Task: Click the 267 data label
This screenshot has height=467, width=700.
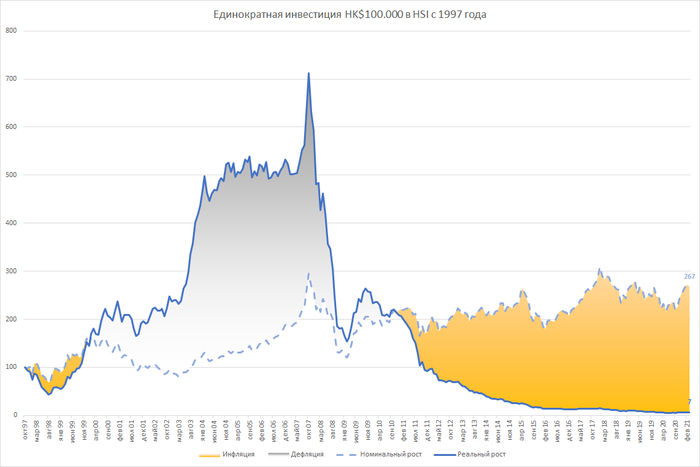Action: click(x=689, y=277)
